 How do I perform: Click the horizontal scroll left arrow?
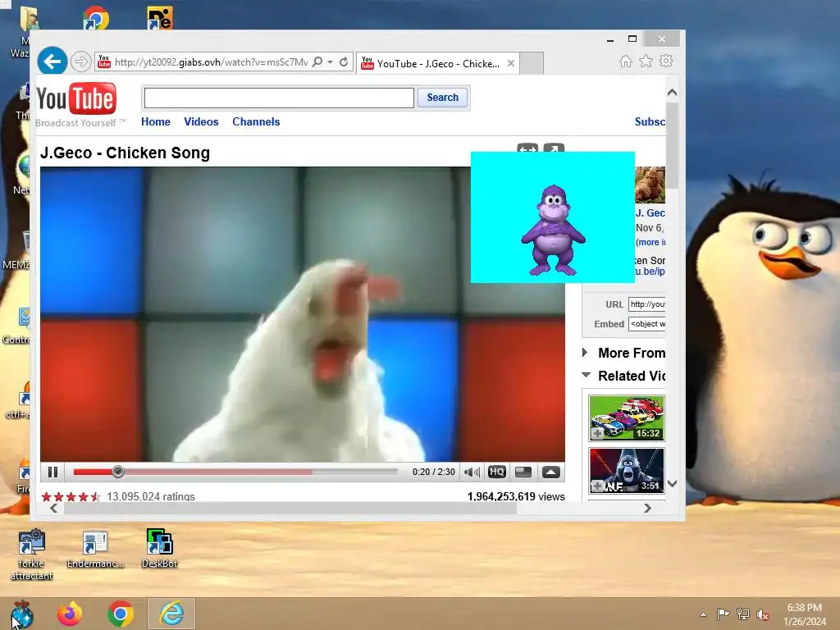(53, 509)
